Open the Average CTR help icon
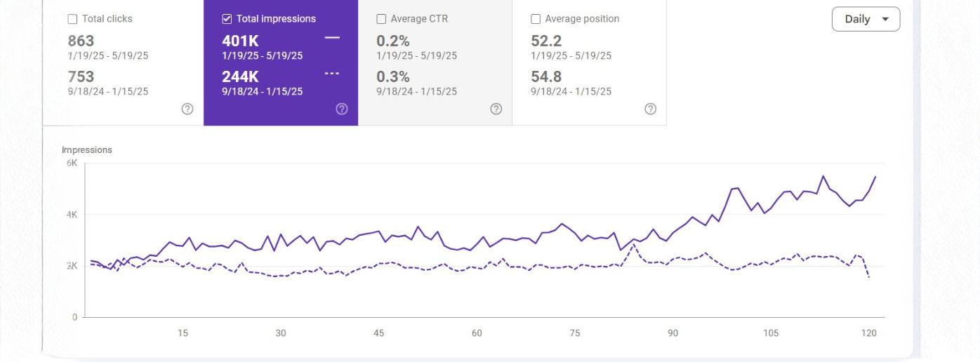Image resolution: width=980 pixels, height=362 pixels. coord(496,109)
